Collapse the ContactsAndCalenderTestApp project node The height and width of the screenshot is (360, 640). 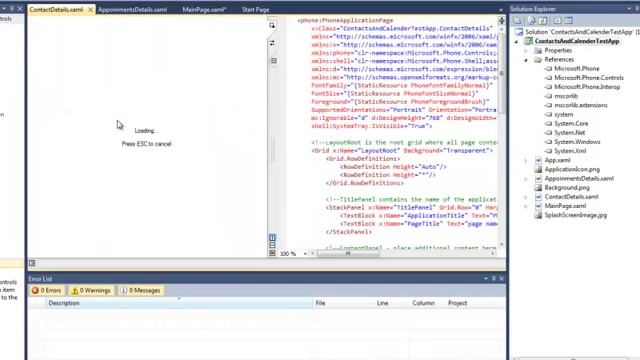[516, 41]
